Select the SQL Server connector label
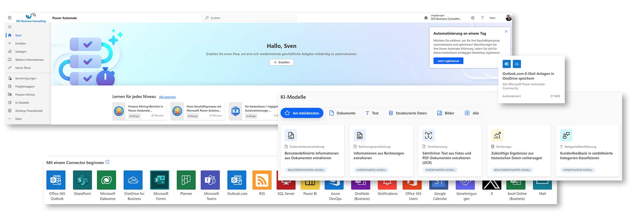Screen dimensions: 644x220 tap(286, 194)
